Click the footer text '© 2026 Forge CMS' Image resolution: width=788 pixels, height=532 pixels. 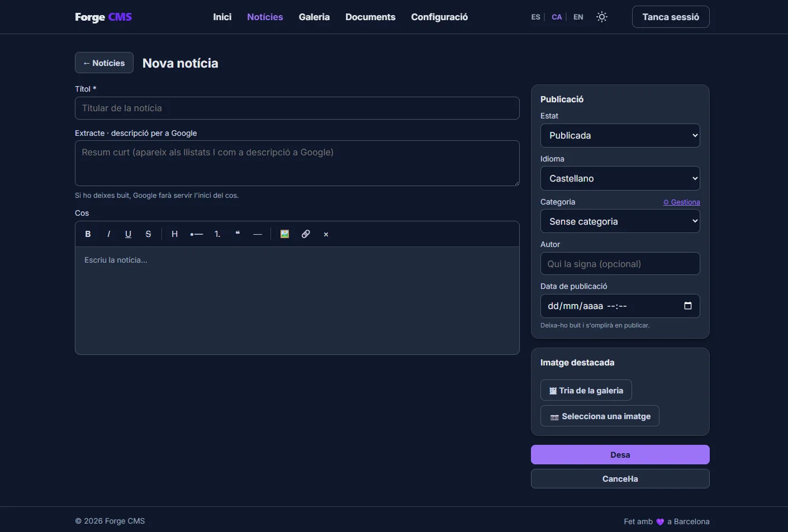click(x=110, y=521)
